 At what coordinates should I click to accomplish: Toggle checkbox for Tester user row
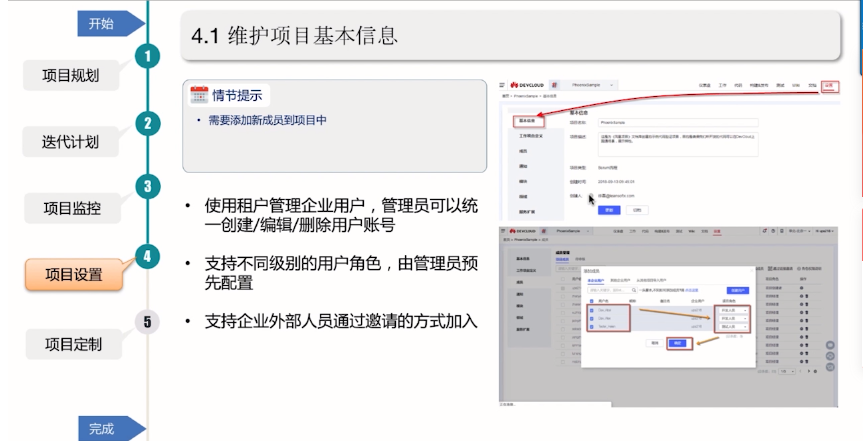click(x=592, y=326)
